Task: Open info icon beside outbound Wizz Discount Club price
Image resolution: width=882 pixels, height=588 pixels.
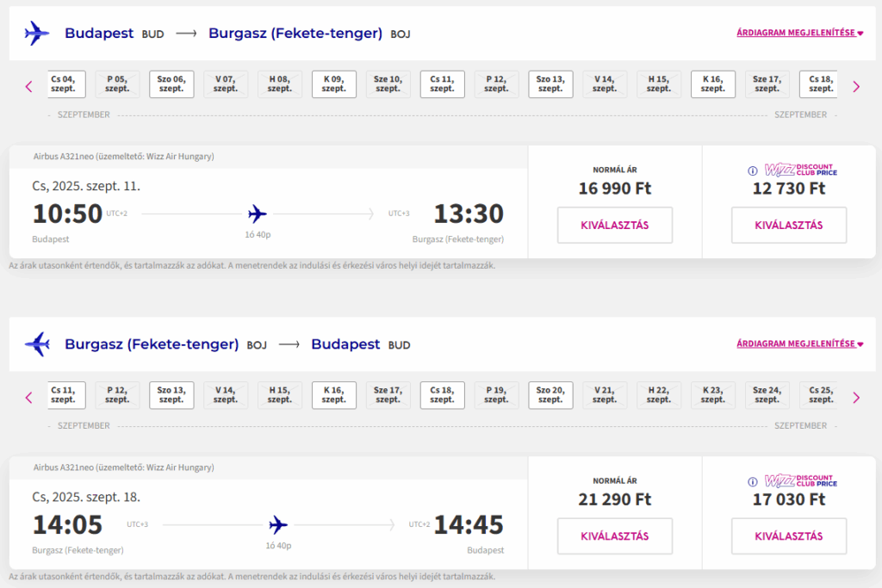Action: click(753, 171)
